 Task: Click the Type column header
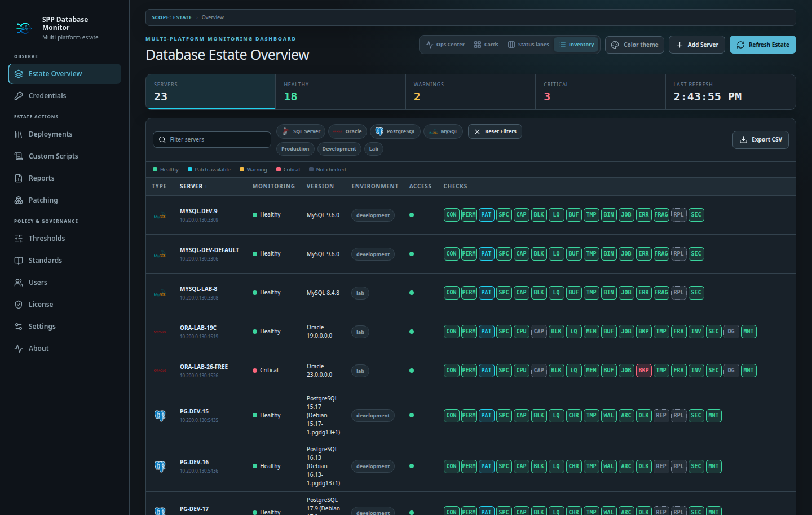point(159,187)
